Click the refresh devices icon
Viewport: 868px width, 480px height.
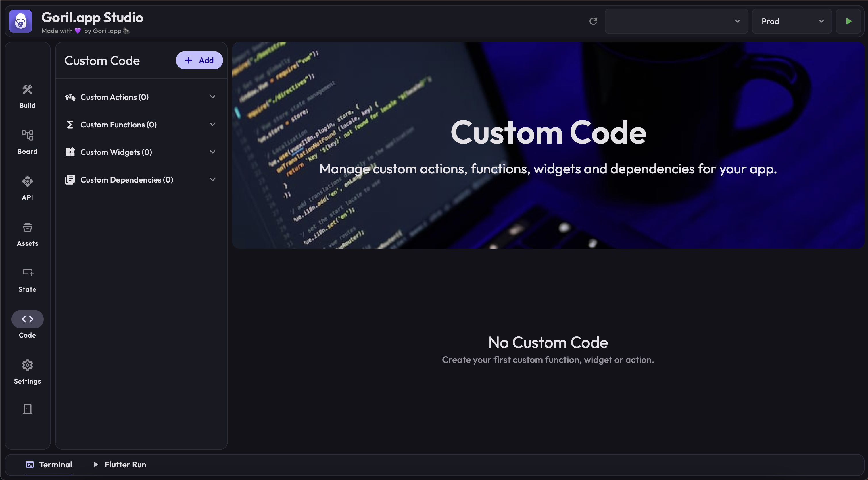(x=593, y=21)
